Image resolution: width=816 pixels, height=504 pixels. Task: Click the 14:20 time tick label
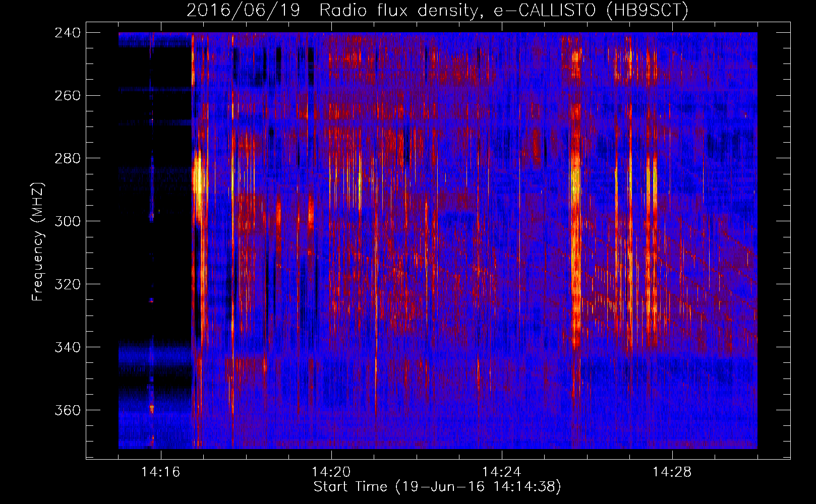point(331,472)
